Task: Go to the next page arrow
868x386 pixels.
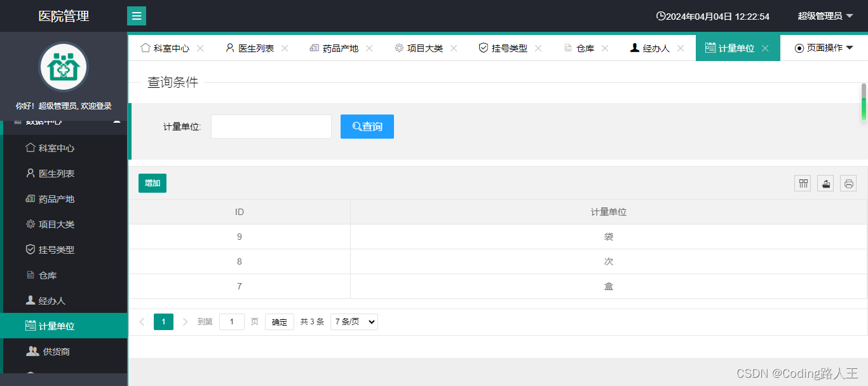Action: coord(186,322)
